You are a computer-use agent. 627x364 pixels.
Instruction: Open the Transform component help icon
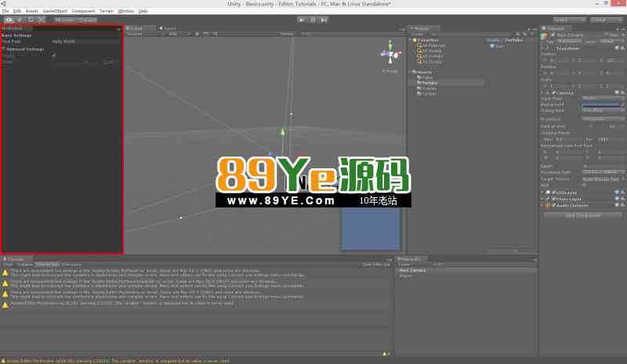click(617, 48)
